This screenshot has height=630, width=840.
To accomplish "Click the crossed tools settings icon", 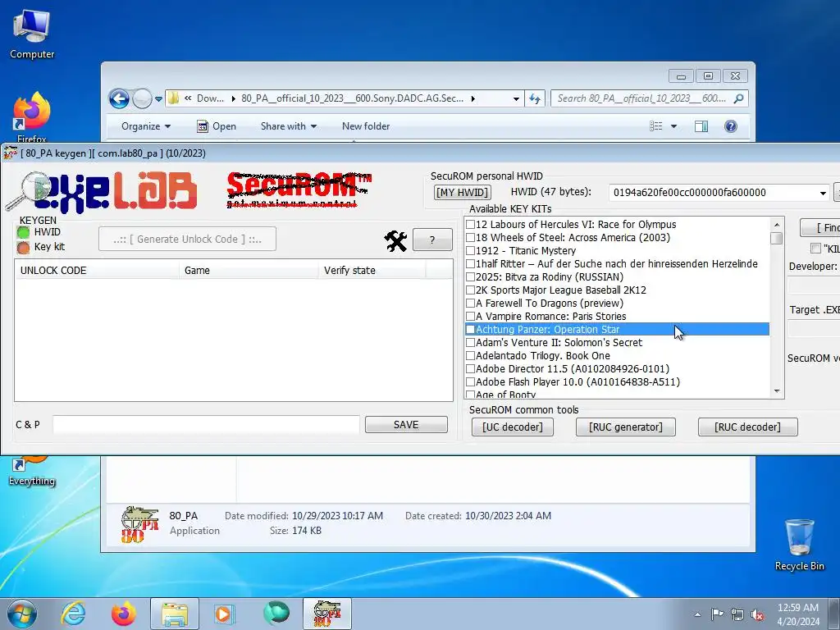I will [x=396, y=240].
